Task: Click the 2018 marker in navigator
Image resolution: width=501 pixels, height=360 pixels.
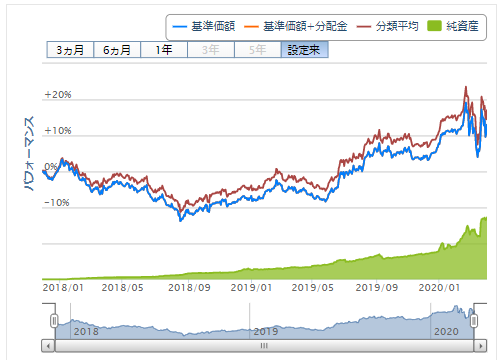Action: 86,331
